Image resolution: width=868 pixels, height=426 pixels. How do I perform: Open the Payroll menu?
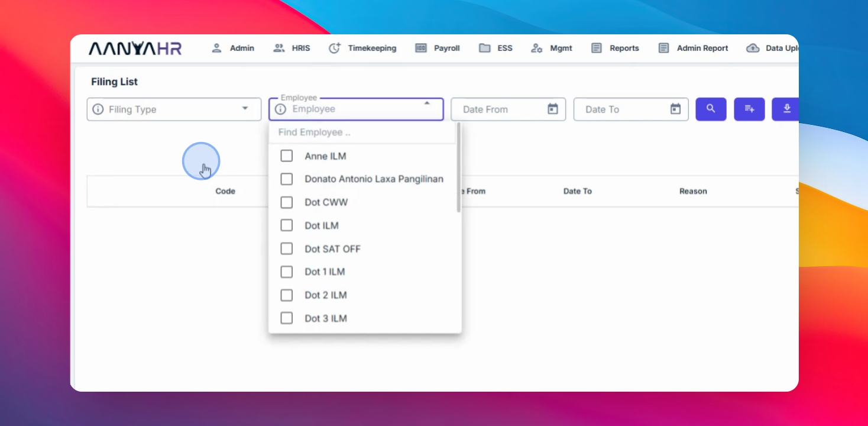(437, 48)
